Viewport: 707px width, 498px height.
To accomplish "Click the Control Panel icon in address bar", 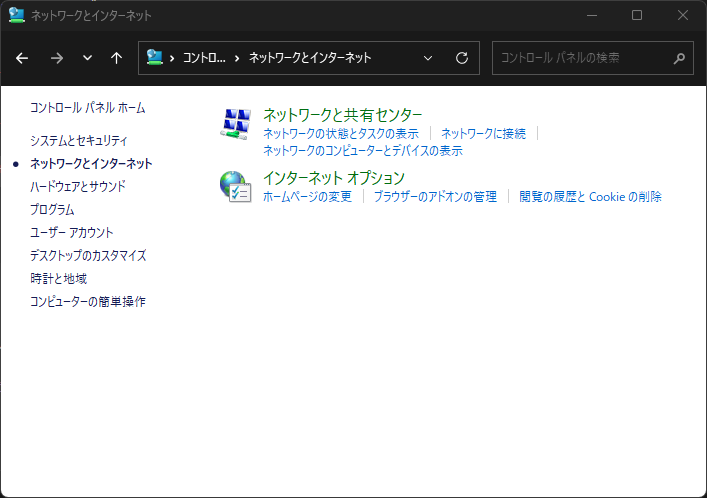I will tap(154, 57).
